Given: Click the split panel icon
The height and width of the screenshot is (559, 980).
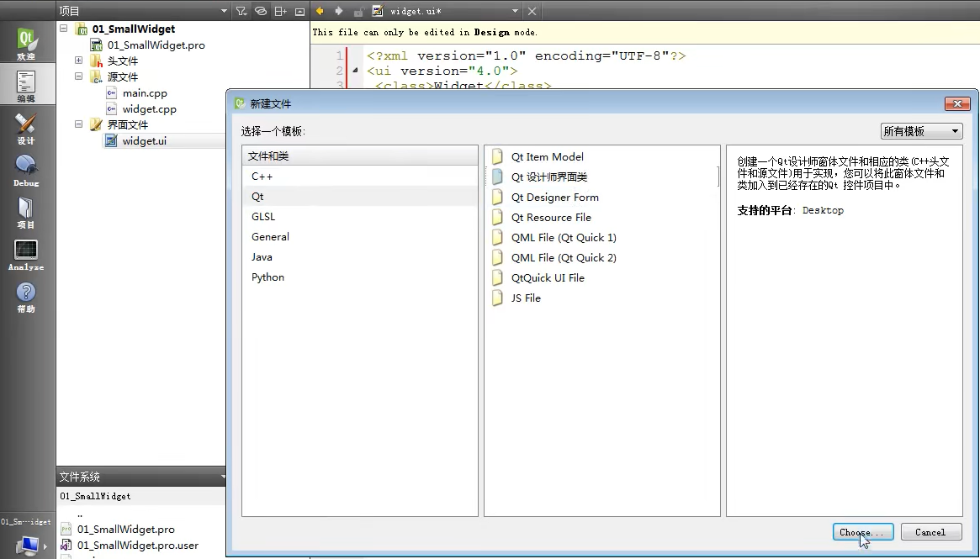Looking at the screenshot, I should 281,11.
